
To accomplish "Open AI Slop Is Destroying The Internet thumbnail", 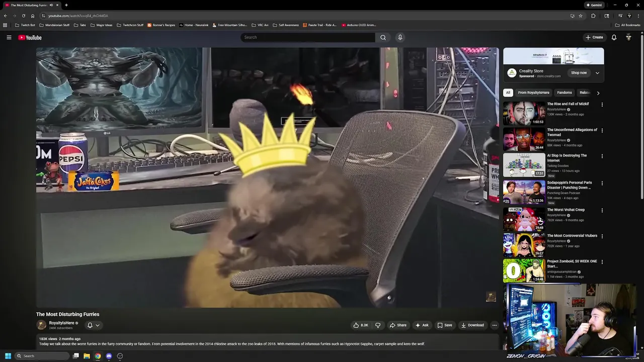I will (524, 165).
